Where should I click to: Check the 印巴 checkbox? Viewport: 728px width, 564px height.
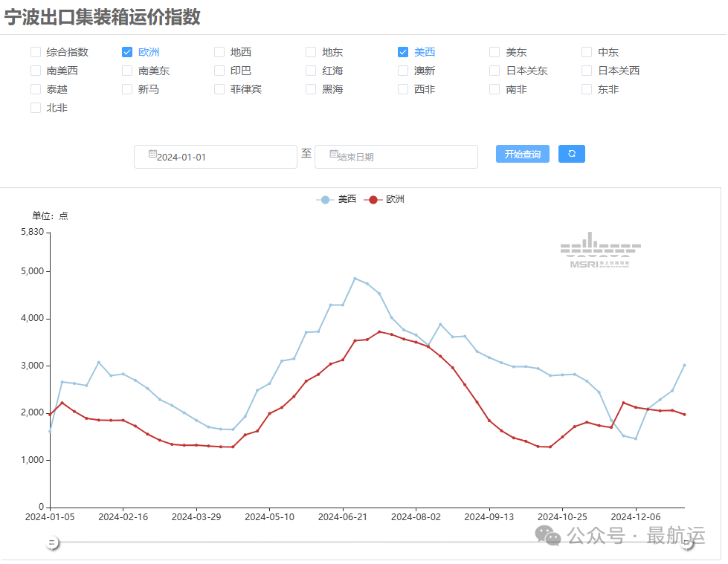(219, 71)
